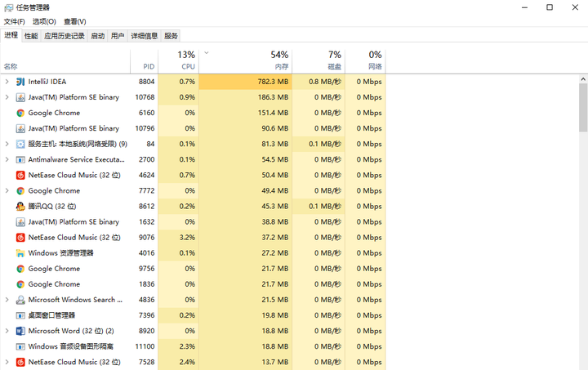The height and width of the screenshot is (370, 588).
Task: Switch to the 应用历史记录 tab
Action: click(x=65, y=36)
